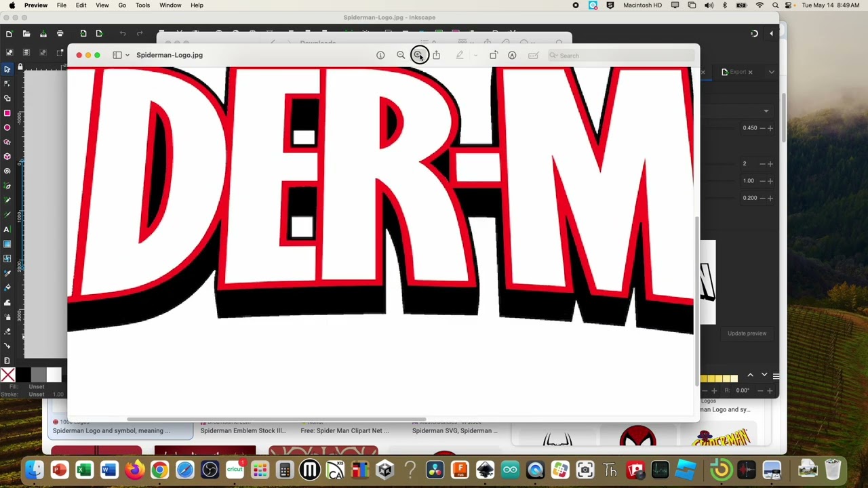This screenshot has height=488, width=868.
Task: Click 'Spiderman Logo and symbol, meaning' result
Action: (112, 430)
